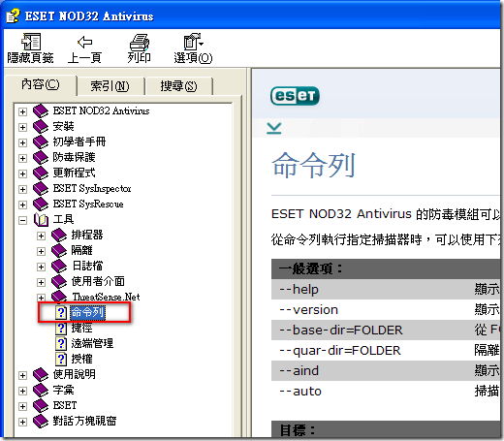This screenshot has height=441, width=504.
Task: Click the book icon beside ESET NOD32 Antivirus
Action: coord(41,111)
